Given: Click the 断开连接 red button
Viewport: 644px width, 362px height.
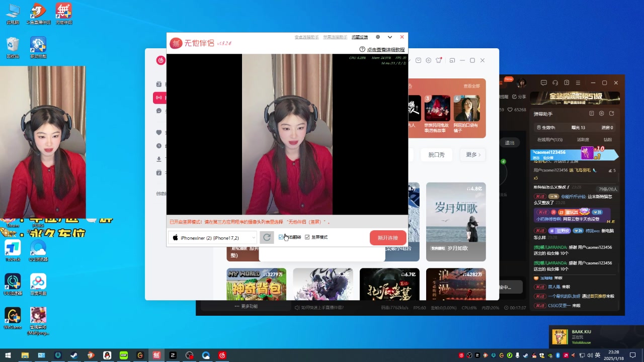Looking at the screenshot, I should 388,238.
